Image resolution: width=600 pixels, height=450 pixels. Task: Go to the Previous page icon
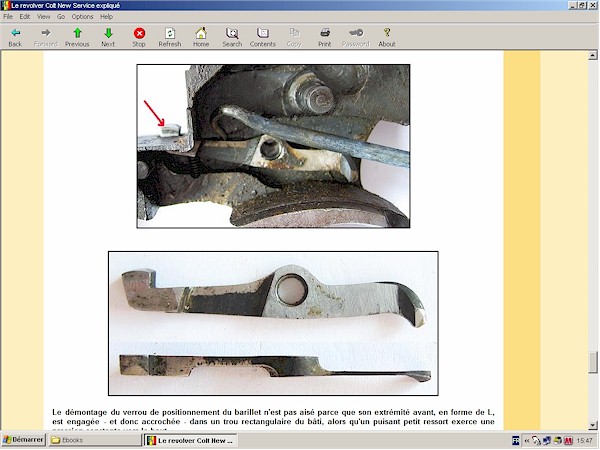tap(77, 33)
